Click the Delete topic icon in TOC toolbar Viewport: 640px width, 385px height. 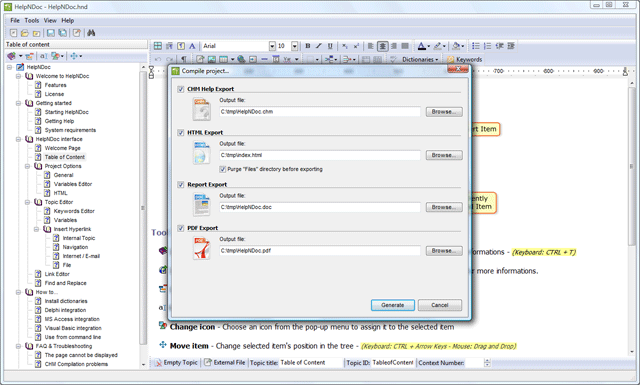pos(29,56)
